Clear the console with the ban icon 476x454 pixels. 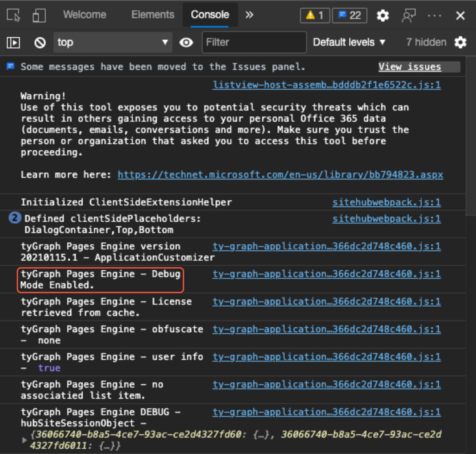[40, 42]
